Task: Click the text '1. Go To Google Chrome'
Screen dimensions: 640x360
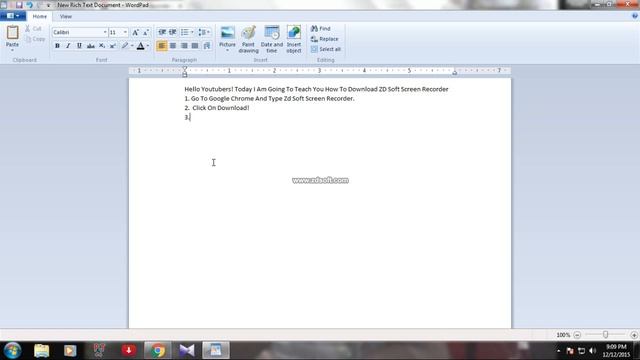Action: (x=219, y=99)
